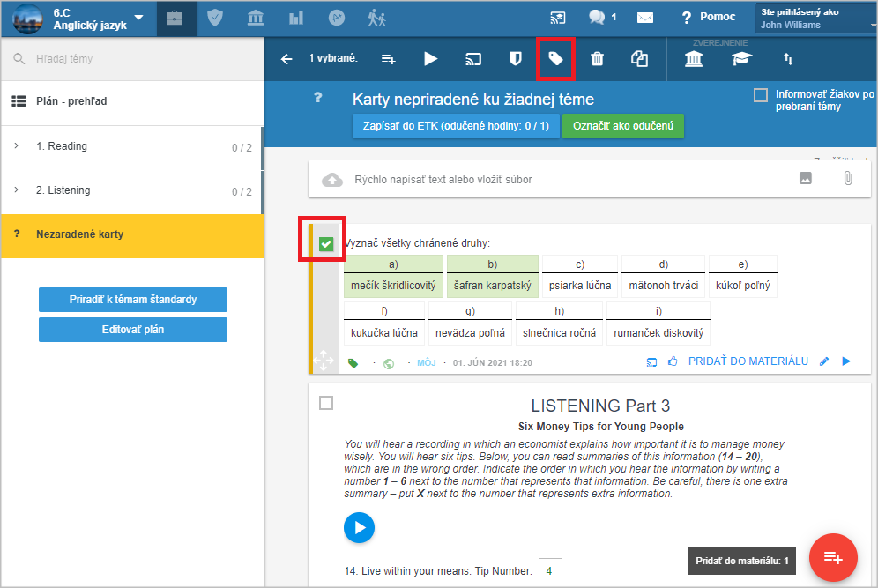Click the red add-to-material floating button
Image resolution: width=878 pixels, height=588 pixels.
point(833,558)
